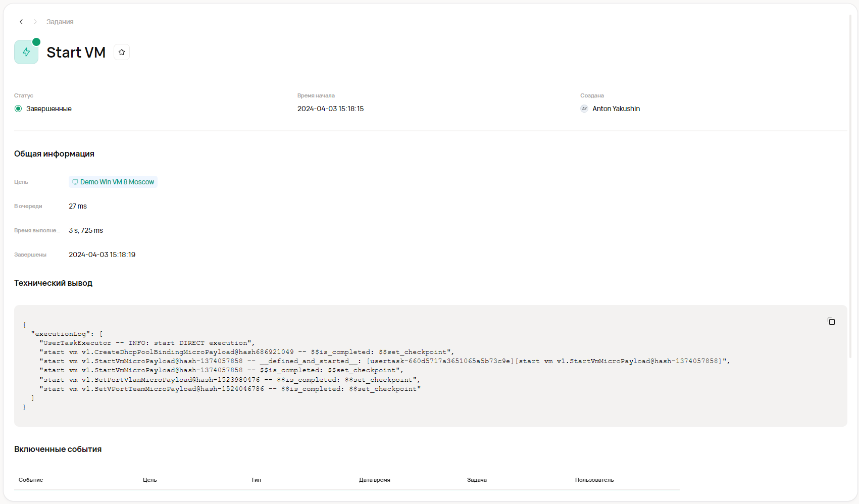This screenshot has width=859, height=504.
Task: Sort events by Событие column
Action: point(31,480)
